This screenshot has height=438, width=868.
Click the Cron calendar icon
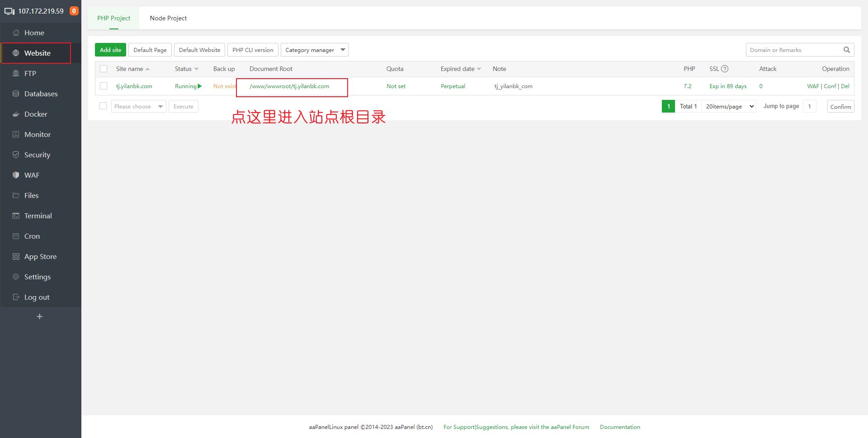(16, 236)
